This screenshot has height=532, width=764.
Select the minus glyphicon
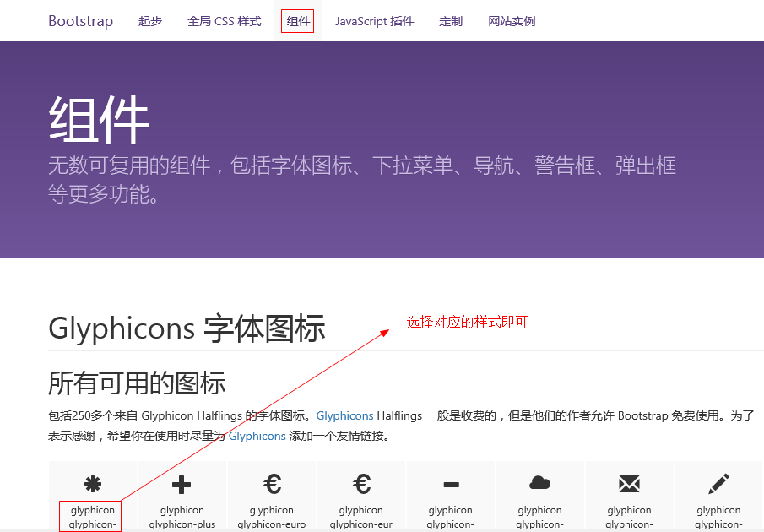(451, 485)
